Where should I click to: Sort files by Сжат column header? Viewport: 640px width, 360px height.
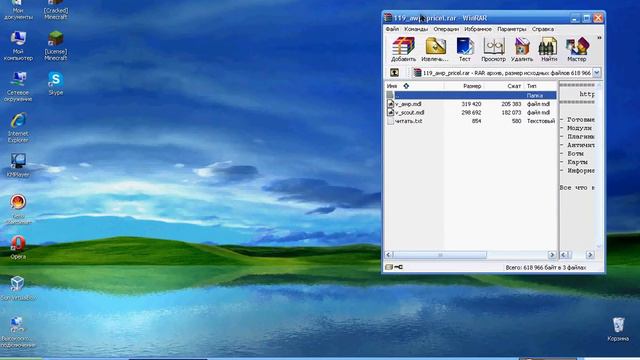[504, 86]
